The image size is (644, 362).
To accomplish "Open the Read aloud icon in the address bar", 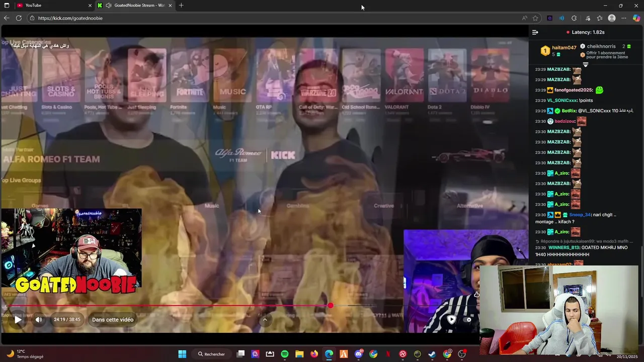I will point(525,18).
